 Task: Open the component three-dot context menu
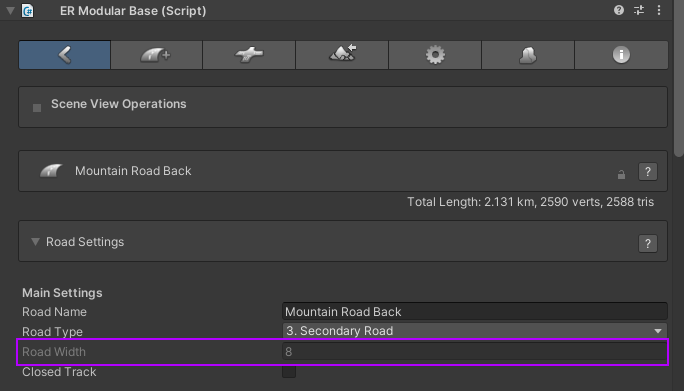(659, 10)
